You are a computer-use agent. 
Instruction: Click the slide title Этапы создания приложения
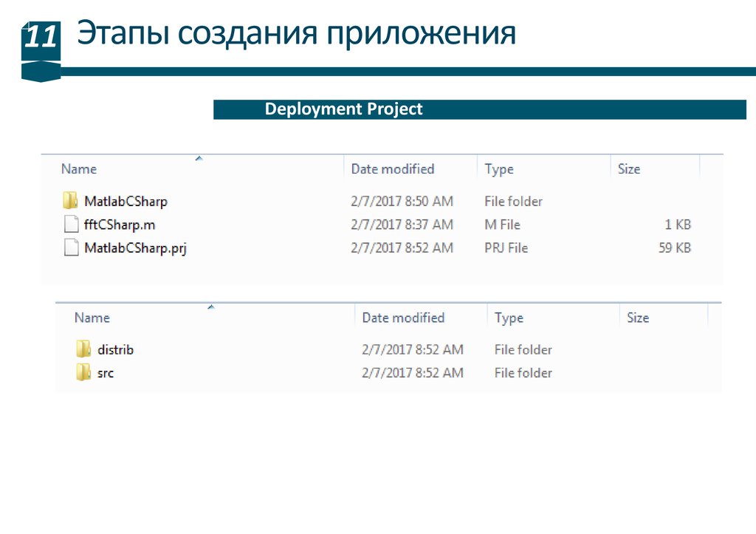(297, 34)
